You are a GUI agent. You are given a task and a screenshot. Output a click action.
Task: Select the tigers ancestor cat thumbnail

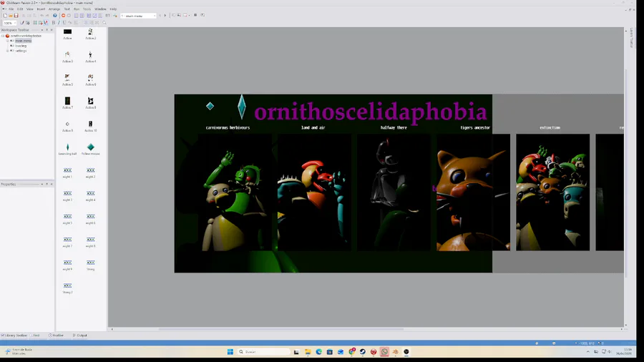[x=473, y=192]
